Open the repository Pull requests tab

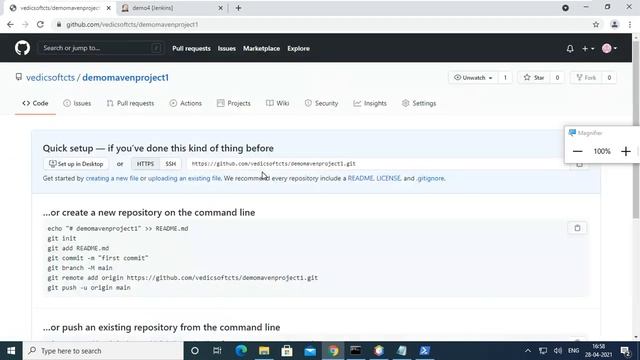click(x=131, y=103)
